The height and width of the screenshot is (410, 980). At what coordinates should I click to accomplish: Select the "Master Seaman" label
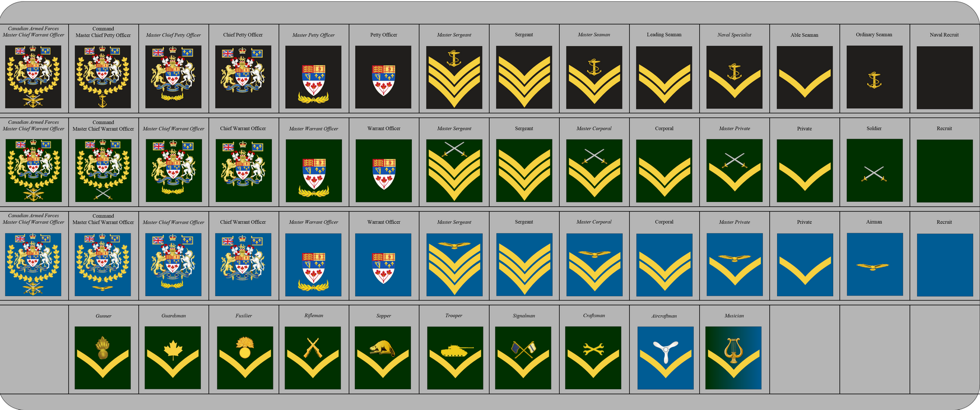[x=594, y=35]
